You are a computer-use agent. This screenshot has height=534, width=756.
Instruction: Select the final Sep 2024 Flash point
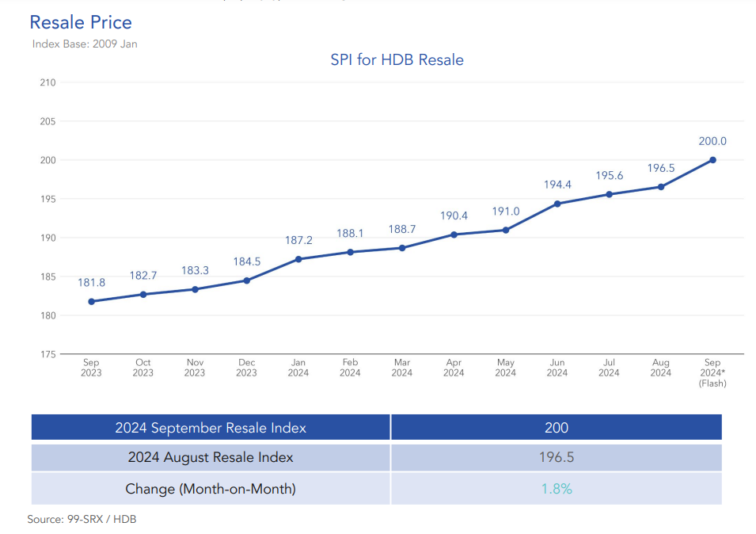[712, 159]
